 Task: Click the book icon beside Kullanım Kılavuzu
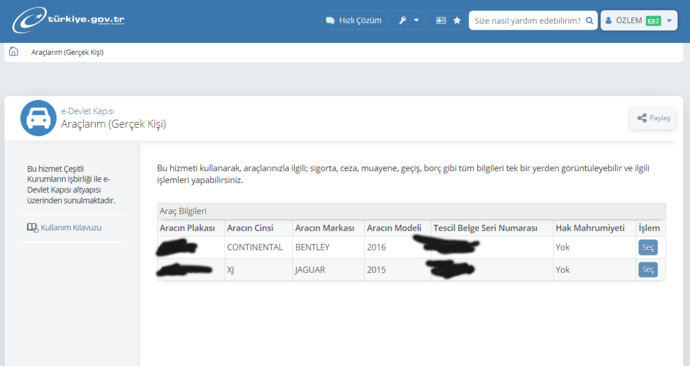(32, 227)
